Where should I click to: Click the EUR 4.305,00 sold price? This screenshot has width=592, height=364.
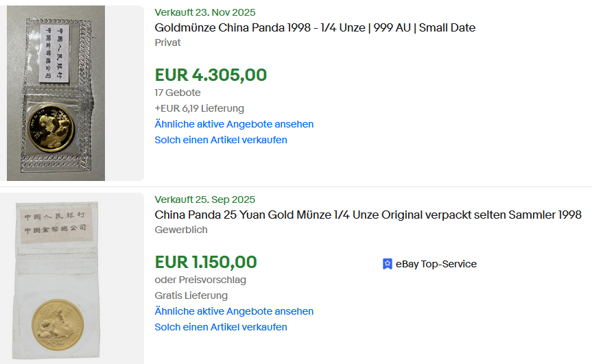pyautogui.click(x=211, y=75)
